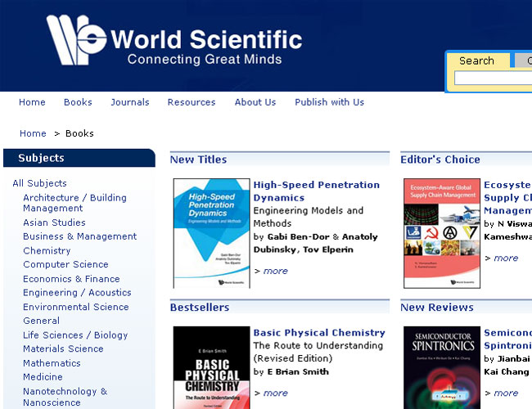Open Ecosystem-Aware Supply Chain title link
Viewport: 532px width, 409px height.
click(508, 198)
